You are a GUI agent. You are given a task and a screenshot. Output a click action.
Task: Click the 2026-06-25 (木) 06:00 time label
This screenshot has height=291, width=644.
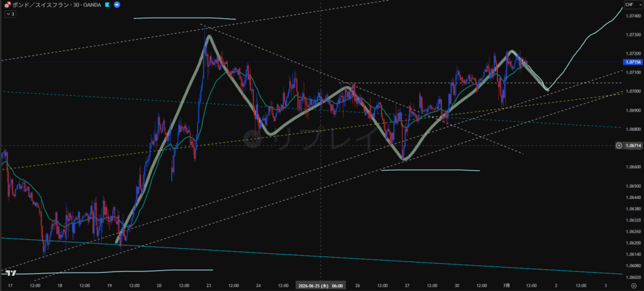click(321, 285)
